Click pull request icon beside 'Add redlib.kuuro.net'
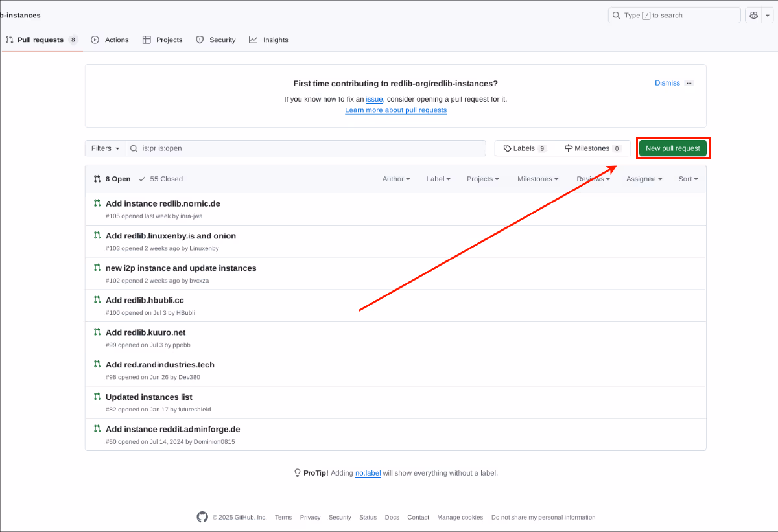 pos(97,332)
